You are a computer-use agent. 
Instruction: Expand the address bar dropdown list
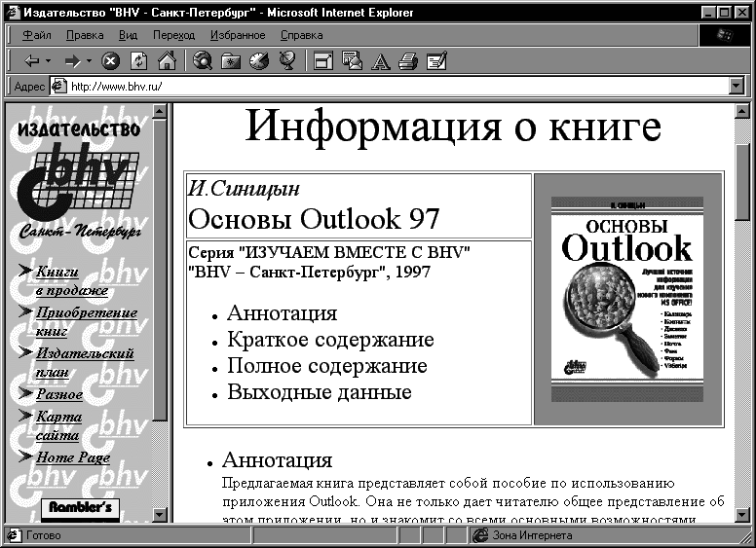(737, 87)
